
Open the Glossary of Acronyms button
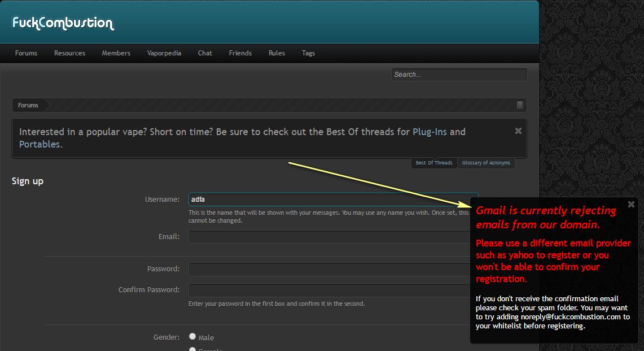click(x=486, y=163)
